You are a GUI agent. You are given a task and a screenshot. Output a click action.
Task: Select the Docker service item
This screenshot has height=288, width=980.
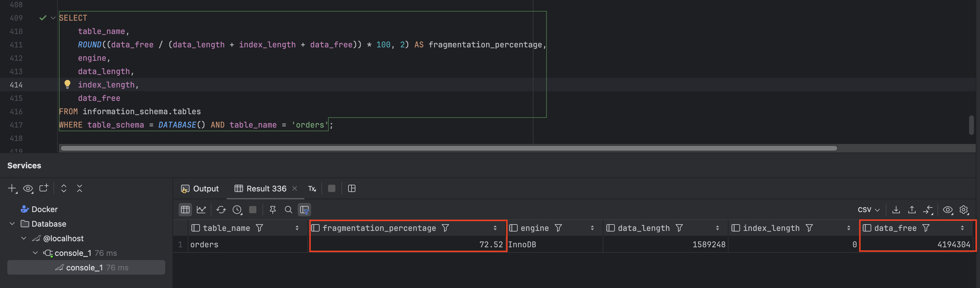tap(44, 209)
